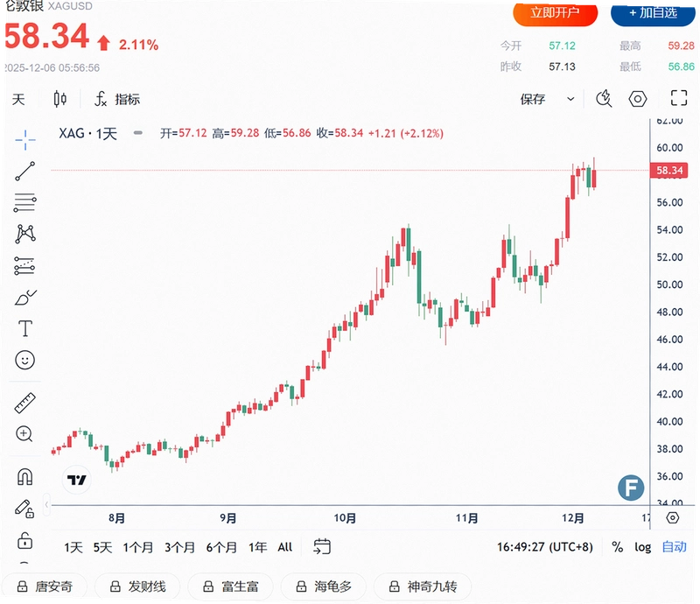Select the XABCD pattern tool
Screen dimensions: 700x604
(25, 234)
